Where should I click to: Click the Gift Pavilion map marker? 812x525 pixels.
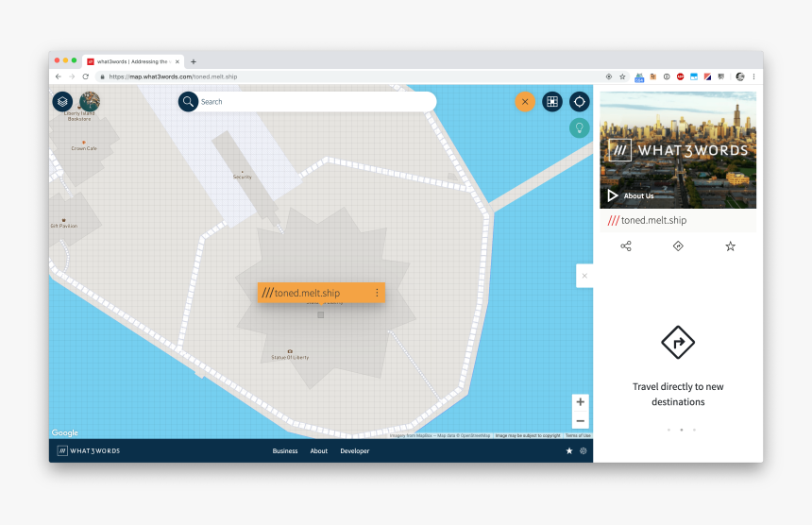click(63, 223)
